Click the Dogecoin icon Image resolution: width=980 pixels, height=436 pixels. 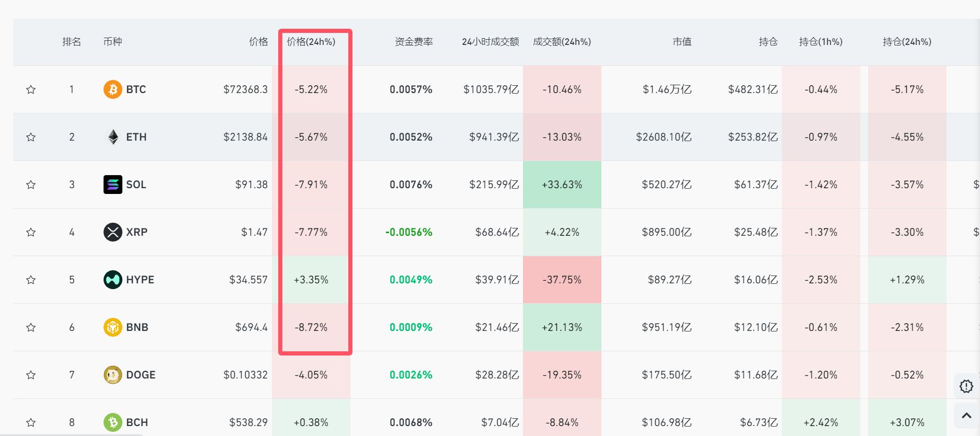(x=112, y=375)
